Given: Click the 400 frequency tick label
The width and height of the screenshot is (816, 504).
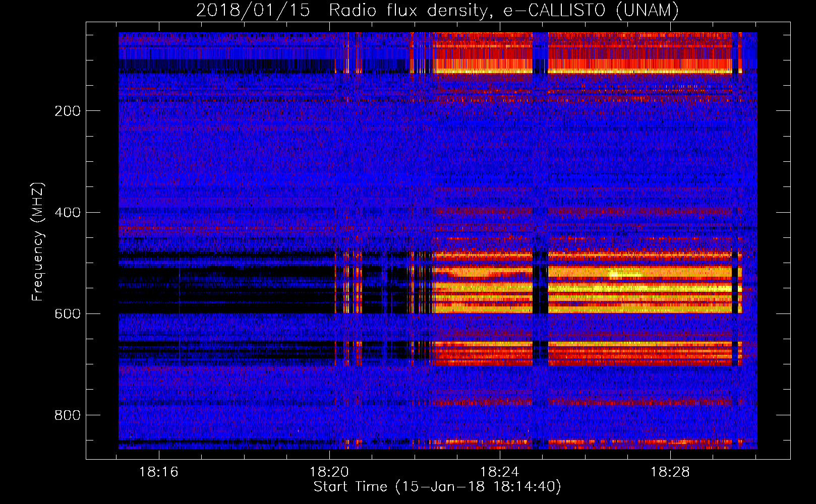Looking at the screenshot, I should 68,212.
